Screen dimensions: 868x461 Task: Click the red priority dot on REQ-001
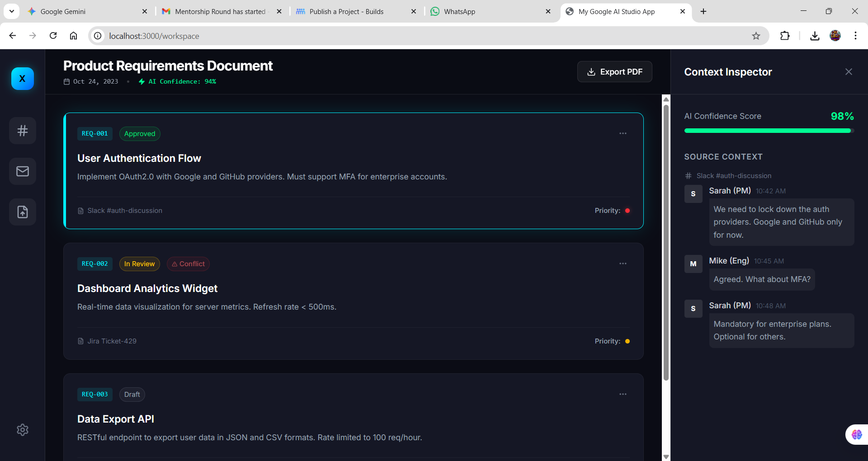pyautogui.click(x=627, y=211)
